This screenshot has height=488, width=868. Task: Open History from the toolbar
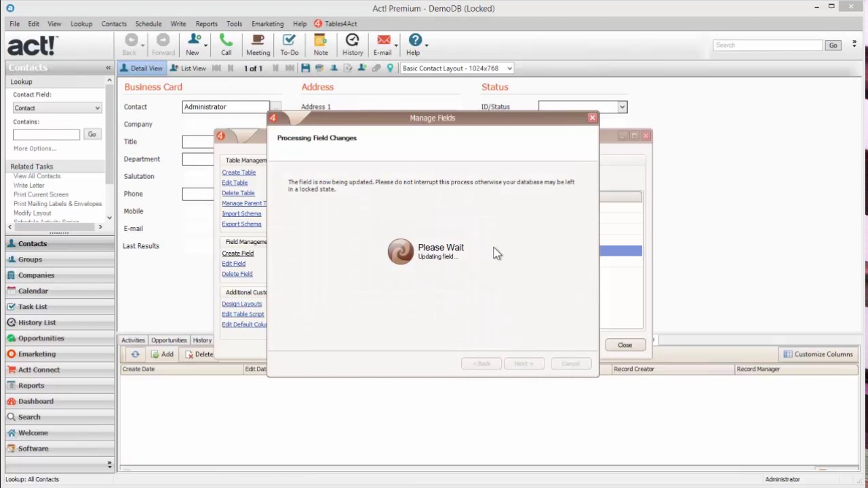point(353,45)
